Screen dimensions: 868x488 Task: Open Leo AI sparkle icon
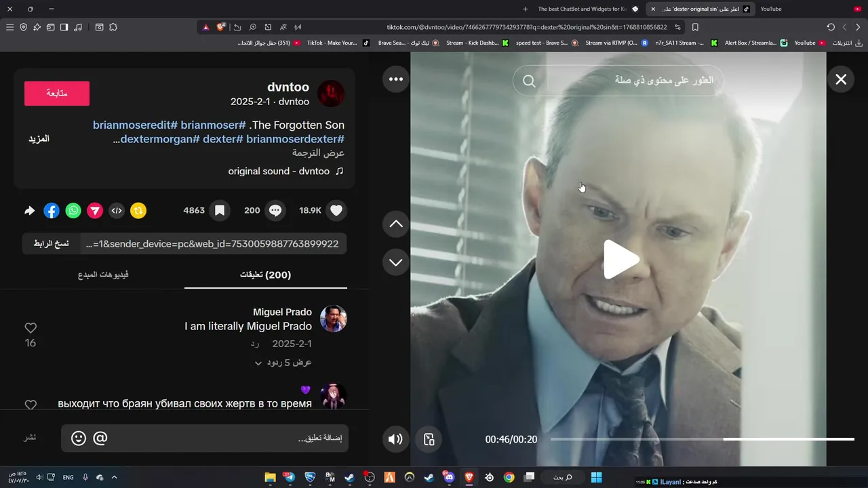point(37,27)
